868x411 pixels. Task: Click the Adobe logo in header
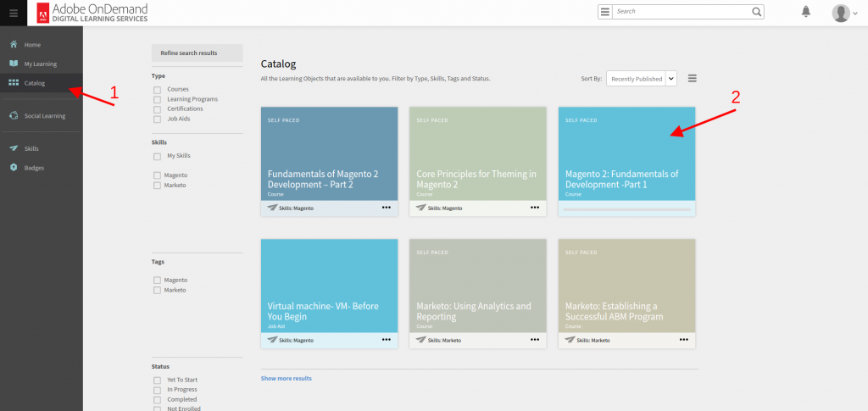[x=43, y=13]
